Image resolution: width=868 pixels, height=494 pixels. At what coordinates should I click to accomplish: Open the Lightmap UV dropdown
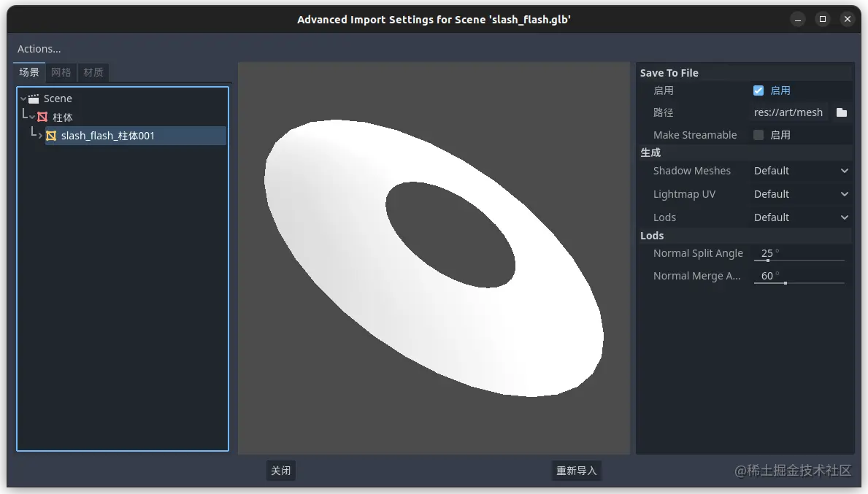[800, 194]
